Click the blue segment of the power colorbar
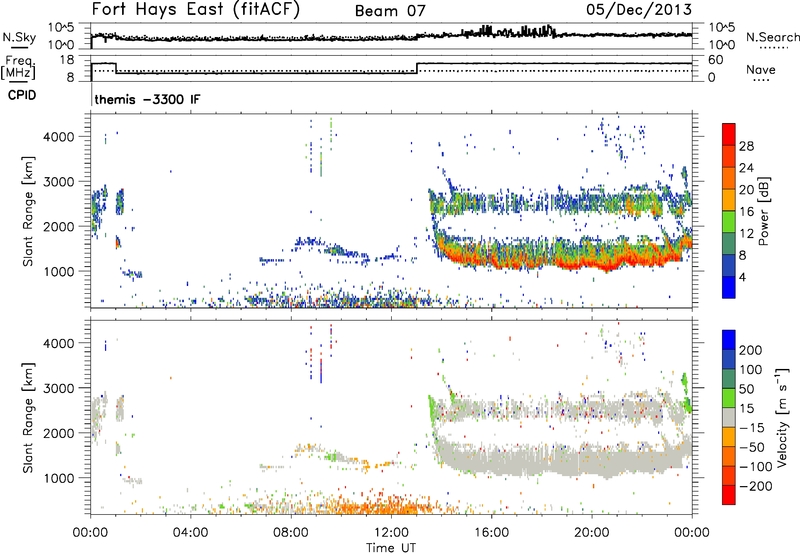Image resolution: width=800 pixels, height=554 pixels. [729, 287]
